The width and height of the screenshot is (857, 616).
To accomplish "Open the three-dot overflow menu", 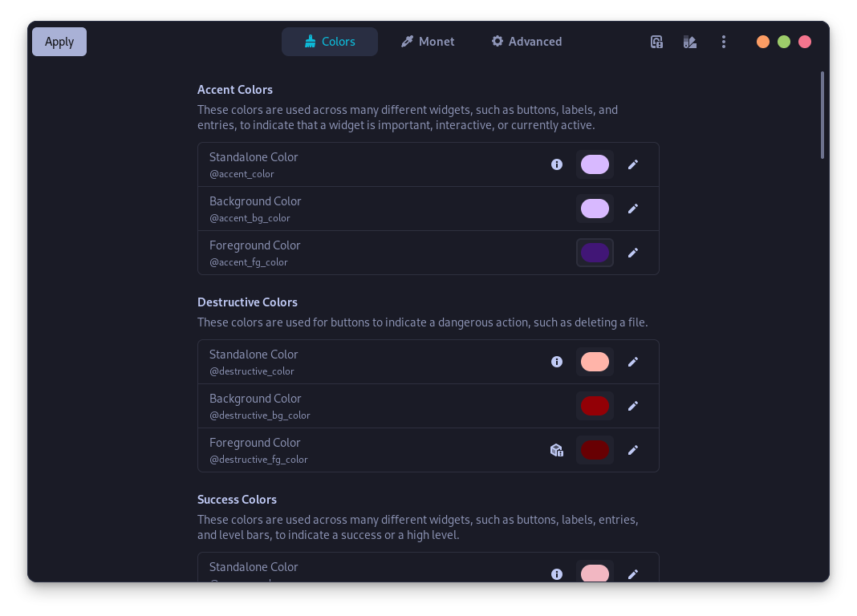I will coord(724,41).
